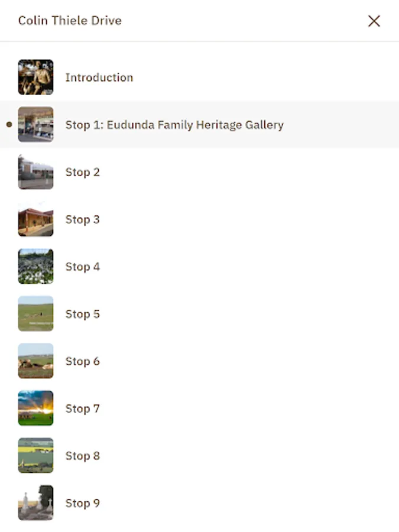Open the Stop 4 white flowers thumbnail

(35, 267)
